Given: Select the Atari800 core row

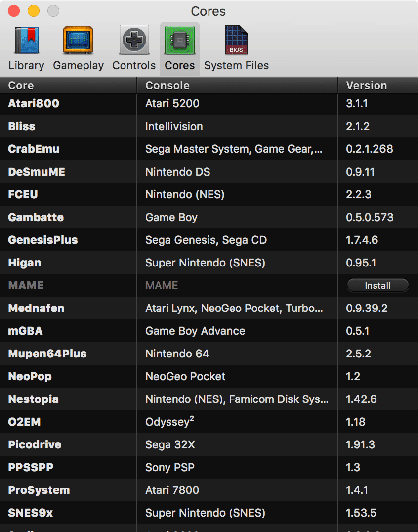Looking at the screenshot, I should [x=209, y=103].
